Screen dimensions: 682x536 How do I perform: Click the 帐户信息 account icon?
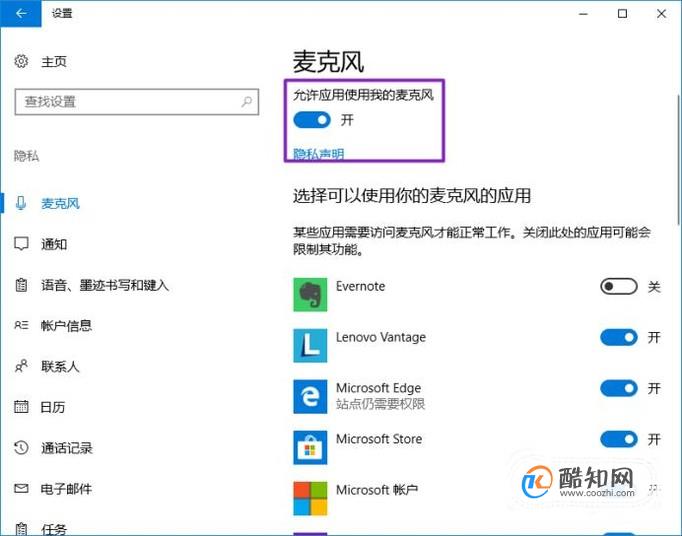click(x=21, y=325)
